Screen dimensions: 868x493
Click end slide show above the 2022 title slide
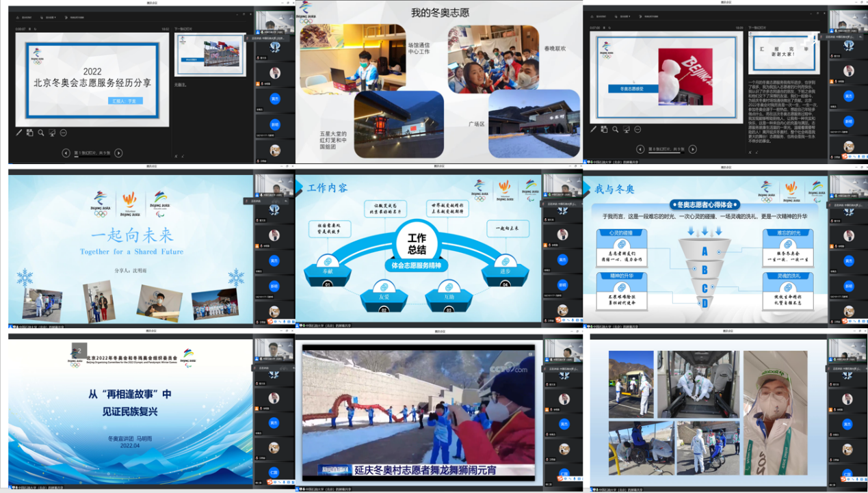tap(75, 17)
